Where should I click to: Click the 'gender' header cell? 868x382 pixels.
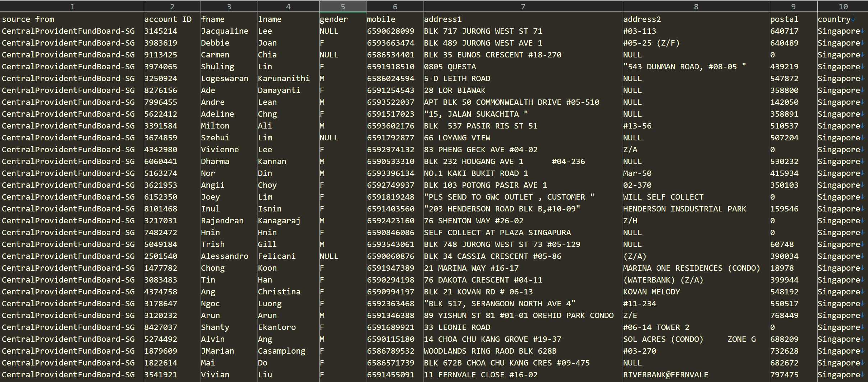coord(334,19)
